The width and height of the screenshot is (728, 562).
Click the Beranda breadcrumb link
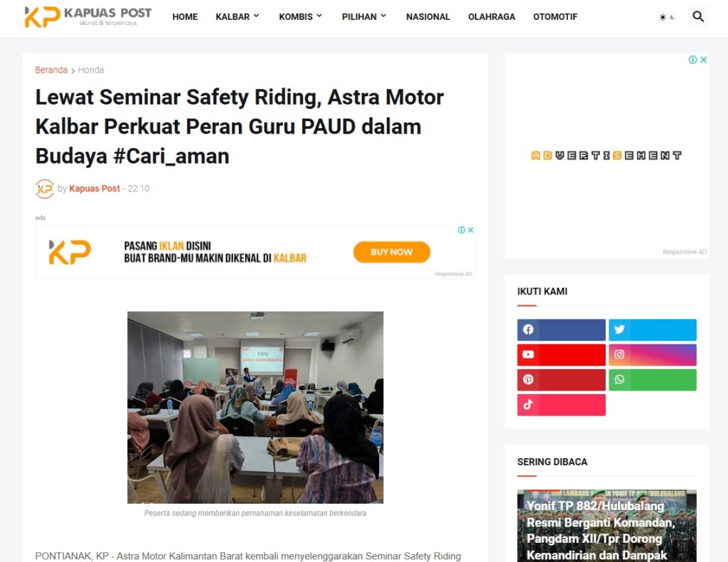51,70
